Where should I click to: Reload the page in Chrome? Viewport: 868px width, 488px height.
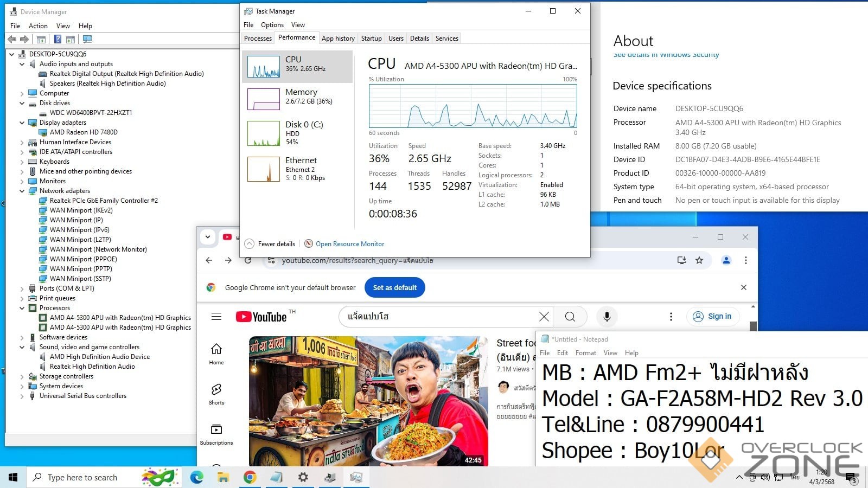[248, 260]
